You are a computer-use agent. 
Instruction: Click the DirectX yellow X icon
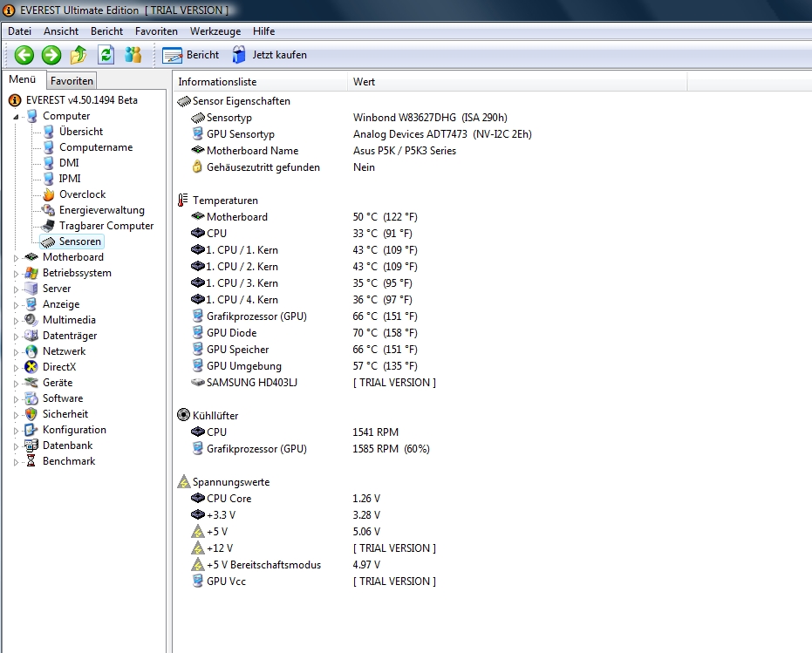[31, 367]
